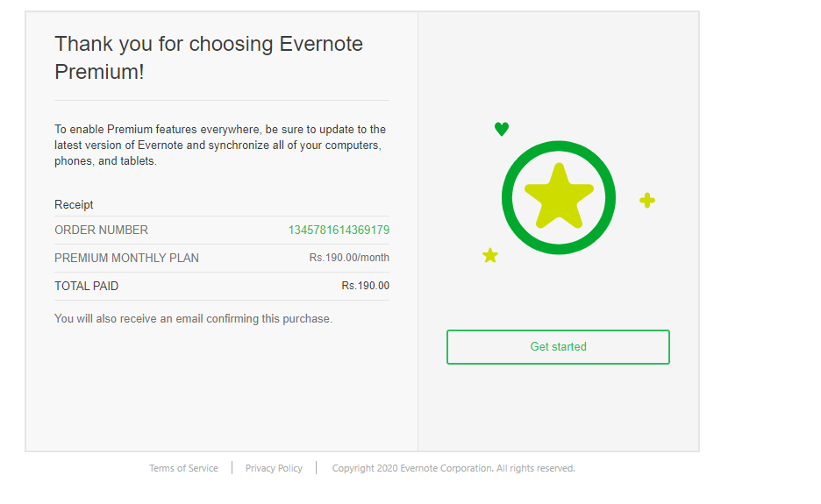Click the Evernote copyright notice

pyautogui.click(x=453, y=468)
